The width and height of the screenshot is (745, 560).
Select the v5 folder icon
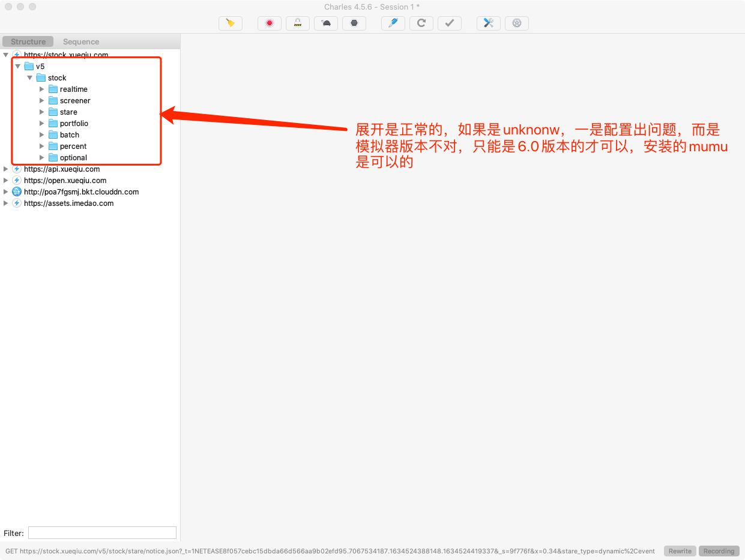(29, 66)
